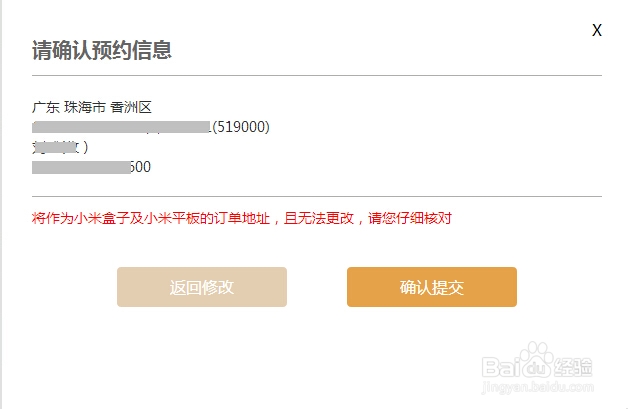Select the 广东 province text
628x409 pixels.
(x=46, y=107)
